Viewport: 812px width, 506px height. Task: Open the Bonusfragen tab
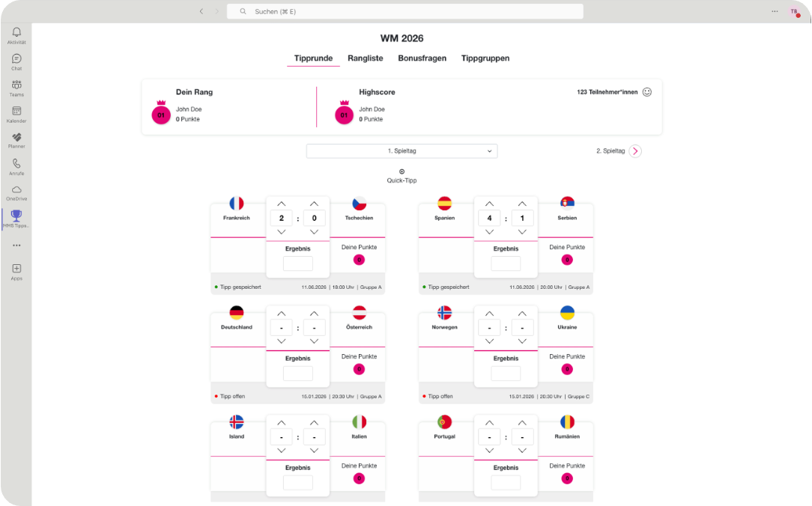[422, 58]
